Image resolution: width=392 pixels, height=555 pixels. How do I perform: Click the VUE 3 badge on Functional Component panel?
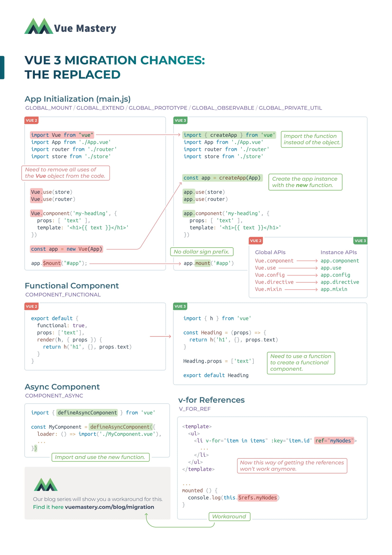(180, 307)
